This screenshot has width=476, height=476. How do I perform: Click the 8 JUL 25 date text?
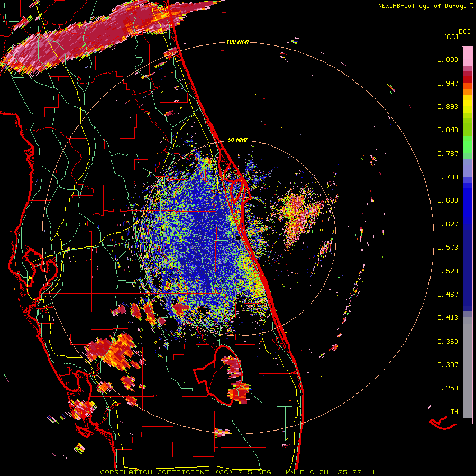coord(328,472)
